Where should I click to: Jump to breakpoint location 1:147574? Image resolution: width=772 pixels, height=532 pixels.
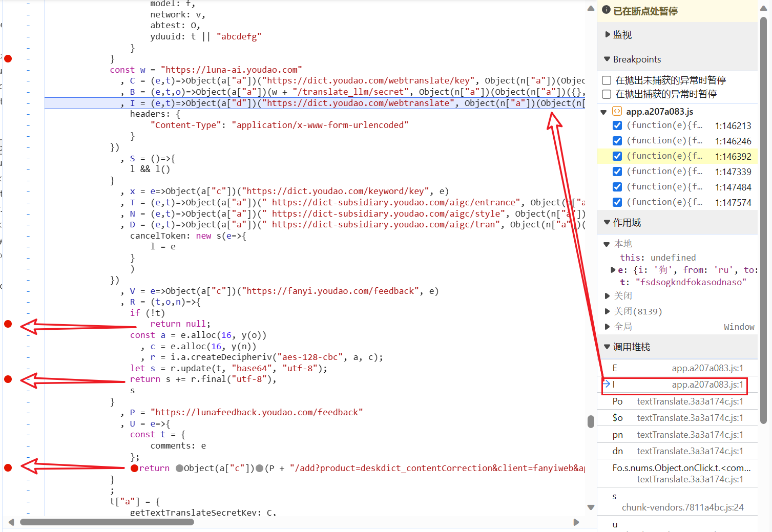[733, 203]
